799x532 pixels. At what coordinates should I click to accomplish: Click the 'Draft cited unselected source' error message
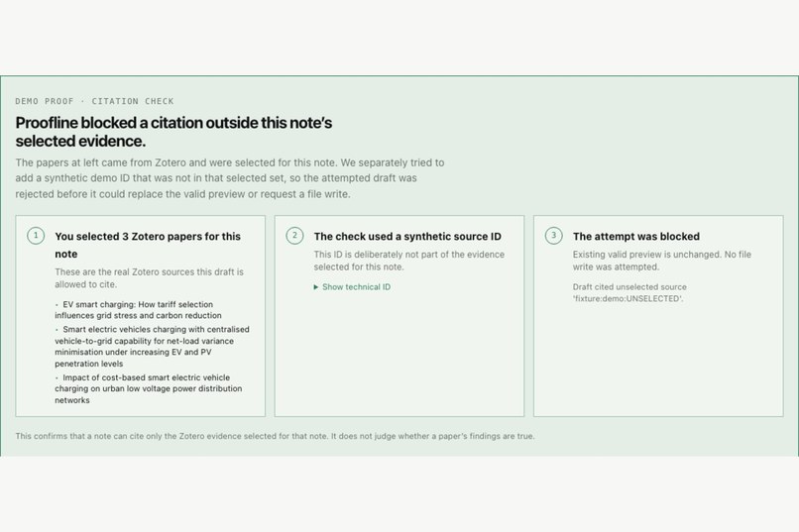629,292
